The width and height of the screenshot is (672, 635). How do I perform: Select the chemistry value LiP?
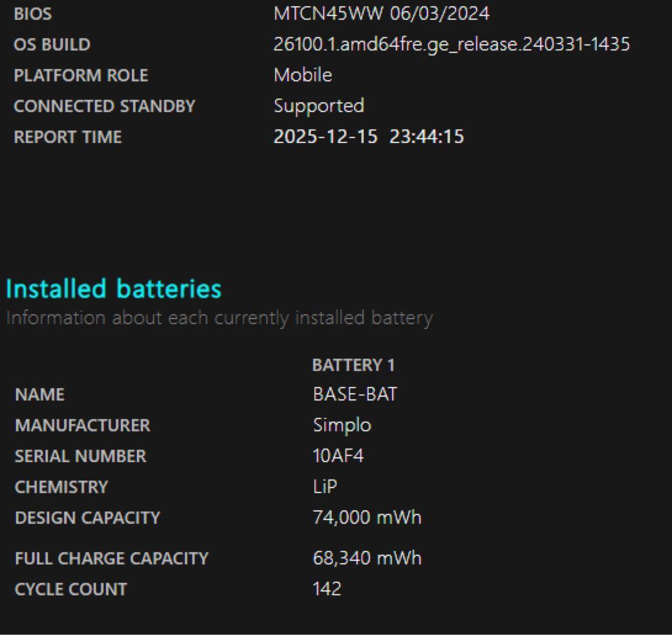point(324,486)
